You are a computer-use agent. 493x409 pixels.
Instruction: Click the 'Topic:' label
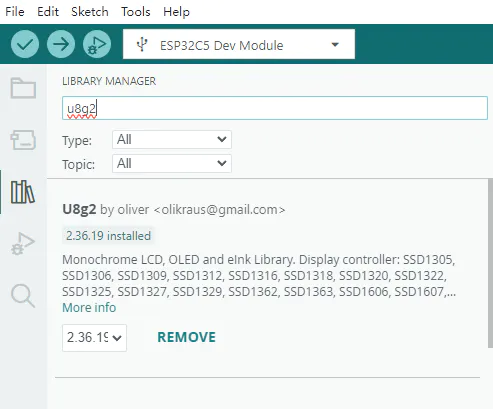pyautogui.click(x=78, y=164)
